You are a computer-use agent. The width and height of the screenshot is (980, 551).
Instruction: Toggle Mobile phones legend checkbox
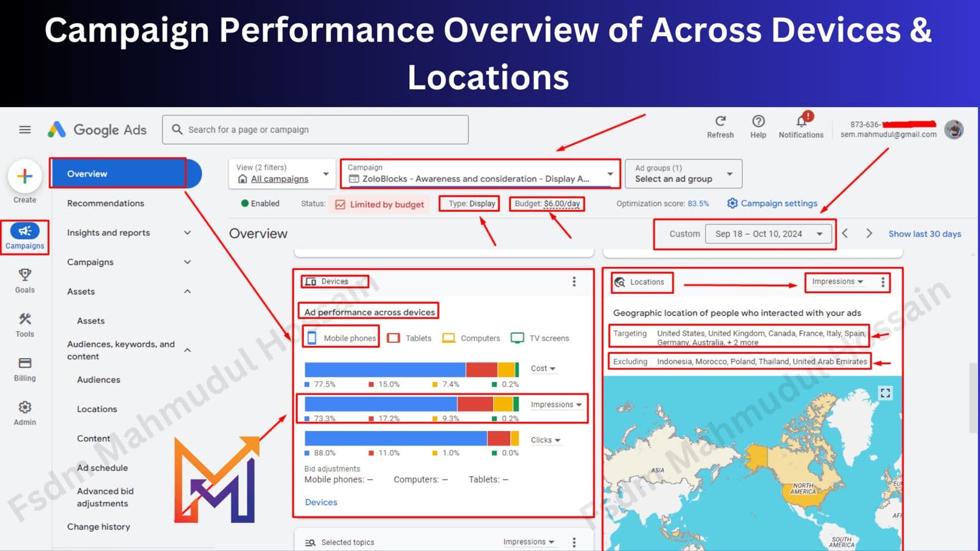[312, 338]
